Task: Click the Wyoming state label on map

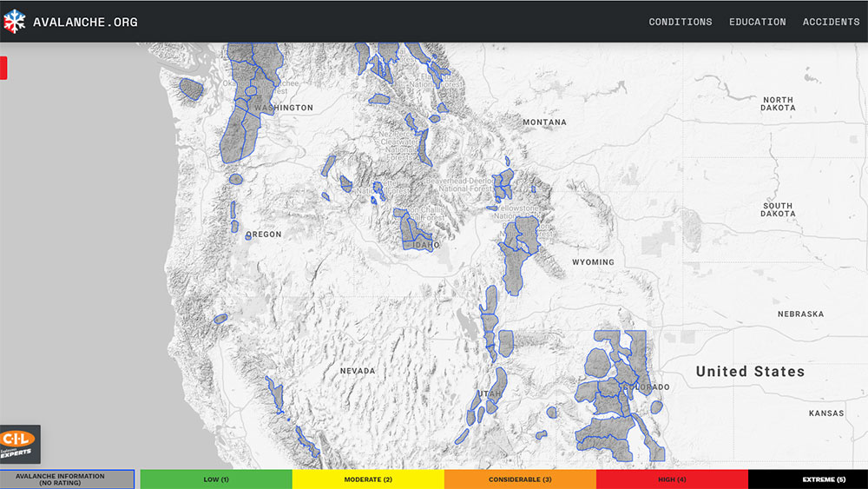Action: click(x=593, y=261)
